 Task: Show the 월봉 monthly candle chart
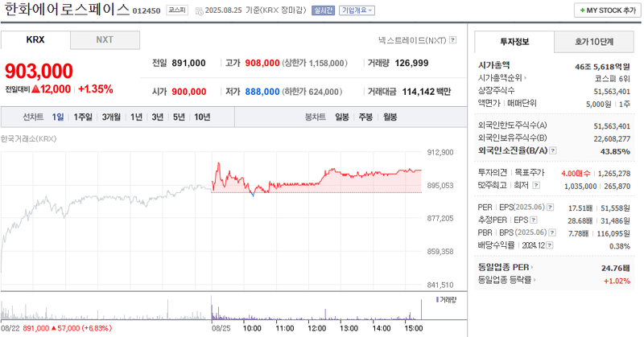[390, 117]
